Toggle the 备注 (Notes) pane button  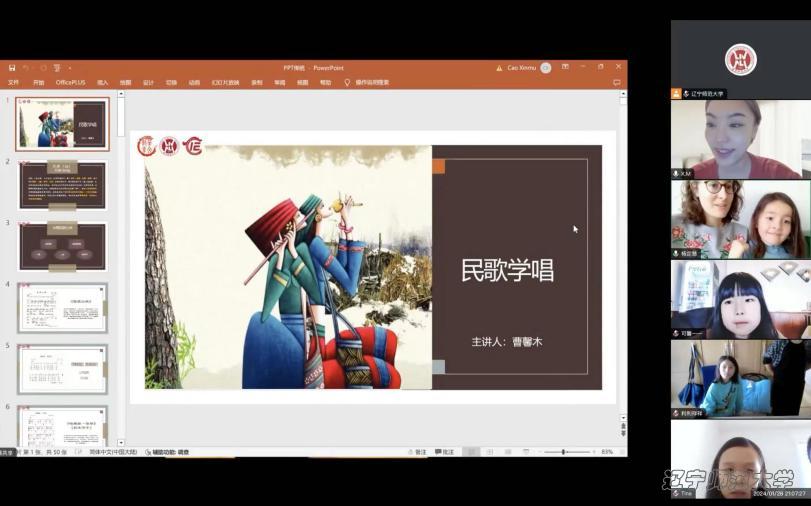(417, 452)
